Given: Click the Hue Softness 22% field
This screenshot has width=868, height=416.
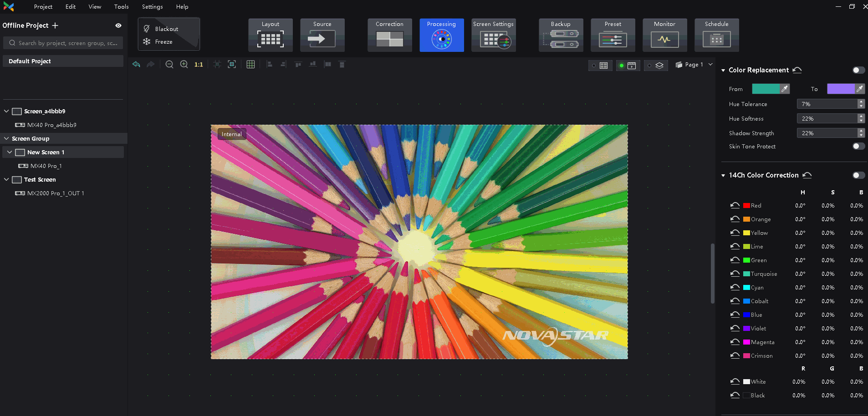Looking at the screenshot, I should click(x=827, y=118).
